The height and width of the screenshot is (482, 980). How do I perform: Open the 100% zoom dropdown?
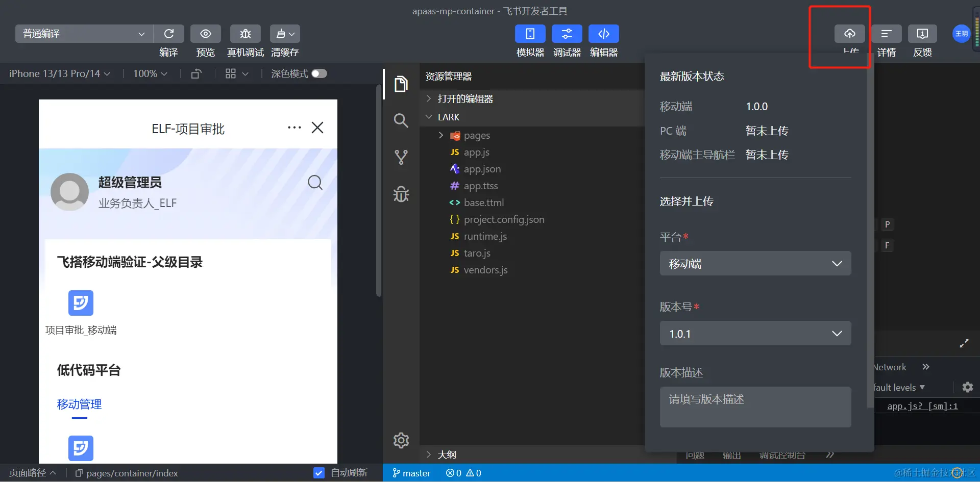click(150, 73)
